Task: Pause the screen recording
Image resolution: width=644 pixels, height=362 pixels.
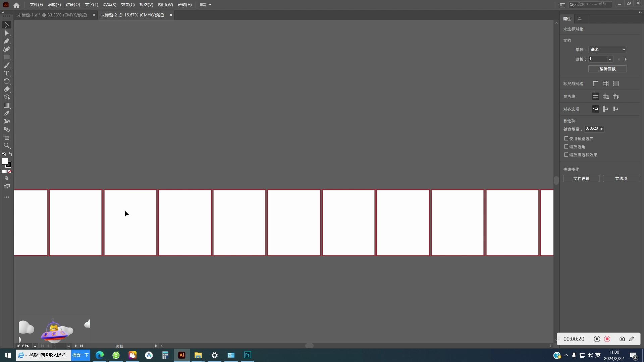Action: coord(597,339)
